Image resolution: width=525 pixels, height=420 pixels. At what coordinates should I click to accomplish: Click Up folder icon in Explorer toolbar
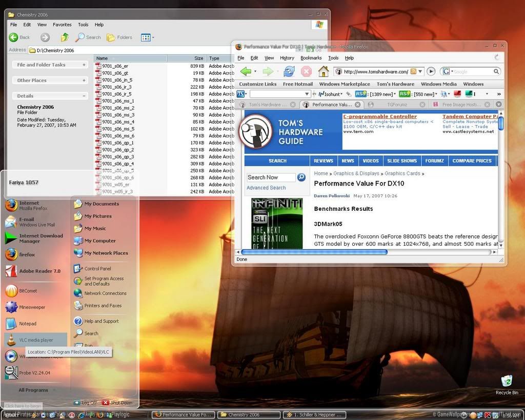[65, 37]
